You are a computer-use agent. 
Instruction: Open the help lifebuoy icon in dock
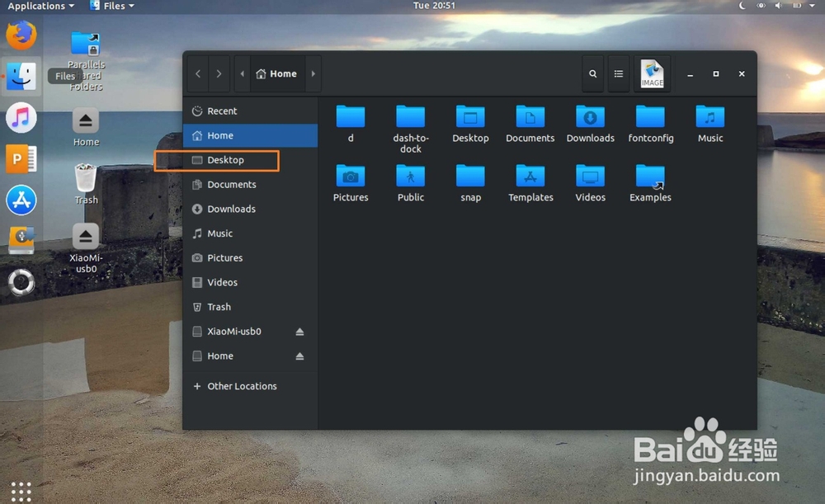click(21, 282)
